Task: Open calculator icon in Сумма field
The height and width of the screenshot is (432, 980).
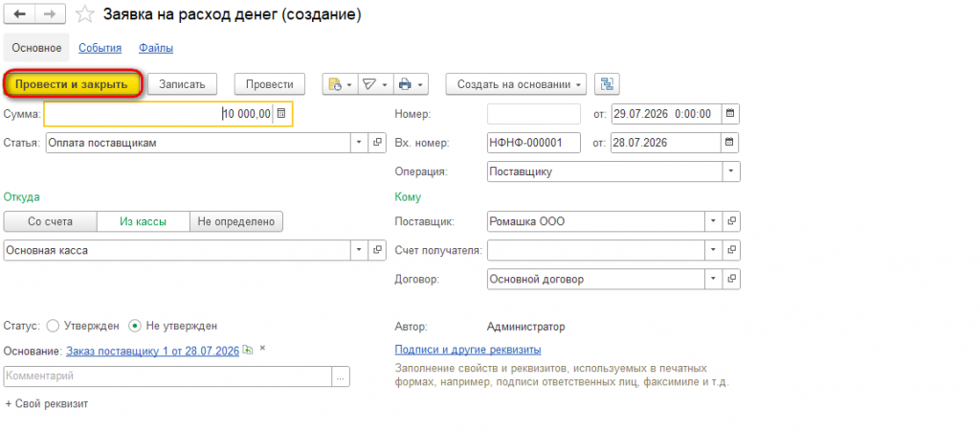Action: pos(281,114)
